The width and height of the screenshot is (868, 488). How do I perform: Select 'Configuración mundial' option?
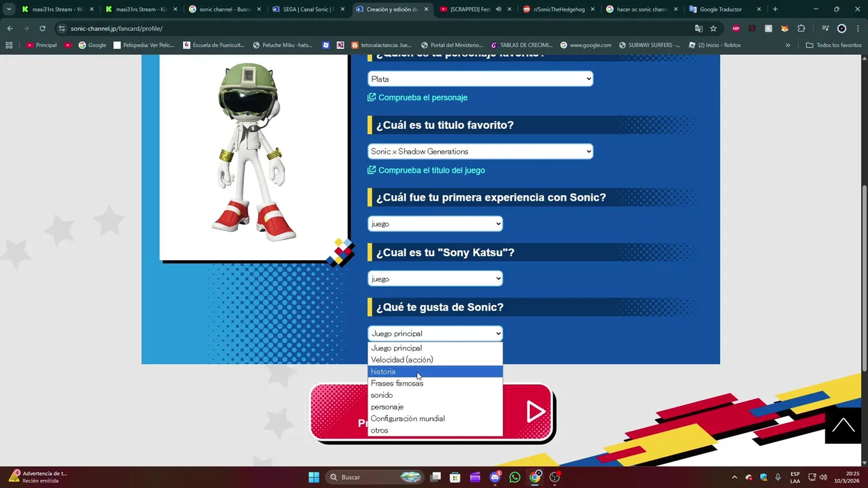(x=435, y=419)
